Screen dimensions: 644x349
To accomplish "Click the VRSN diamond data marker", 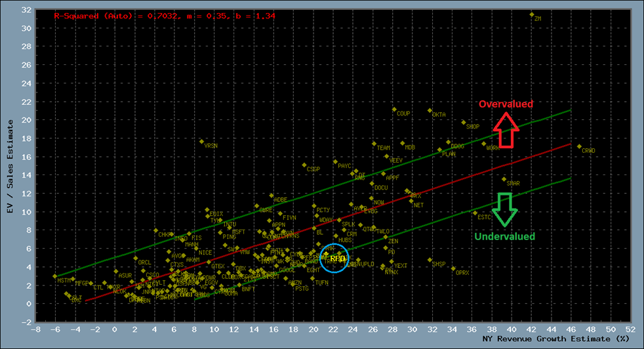I will (x=202, y=142).
